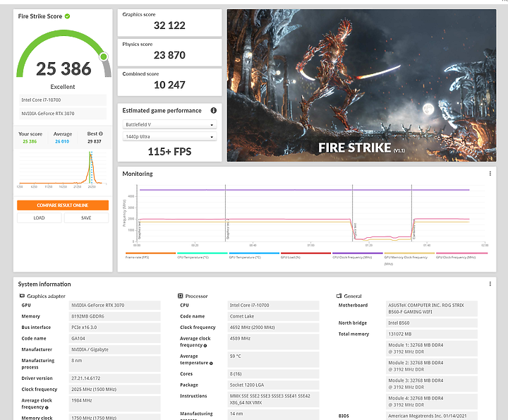
Task: Open the 1440p Ultra resolution dropdown
Action: pos(169,136)
